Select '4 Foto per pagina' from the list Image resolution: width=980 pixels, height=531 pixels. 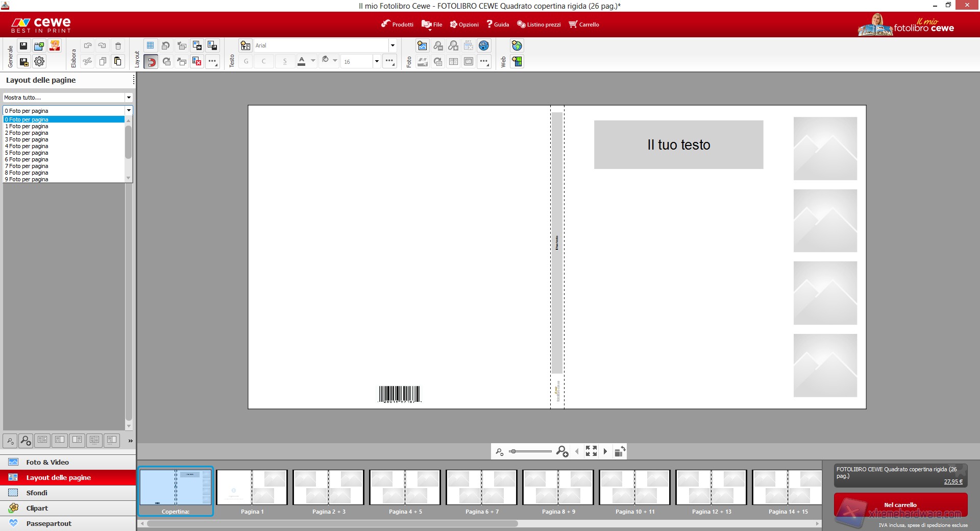tap(27, 146)
